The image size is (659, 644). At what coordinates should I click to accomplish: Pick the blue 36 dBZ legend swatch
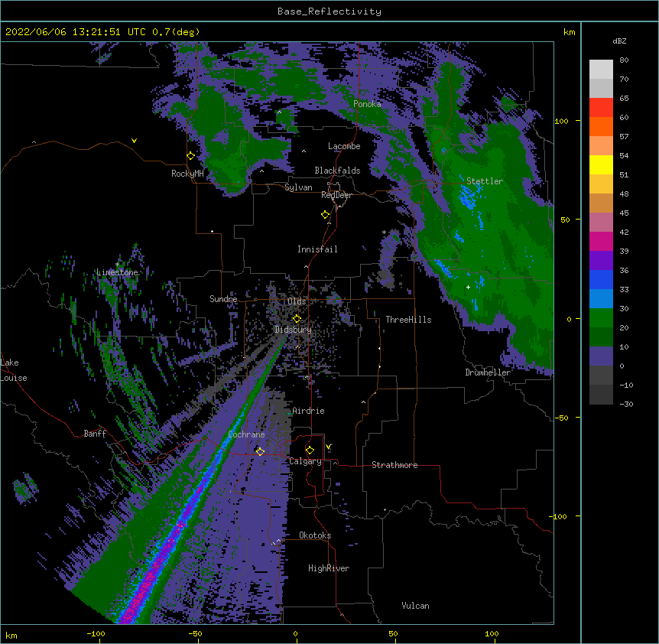tap(601, 279)
